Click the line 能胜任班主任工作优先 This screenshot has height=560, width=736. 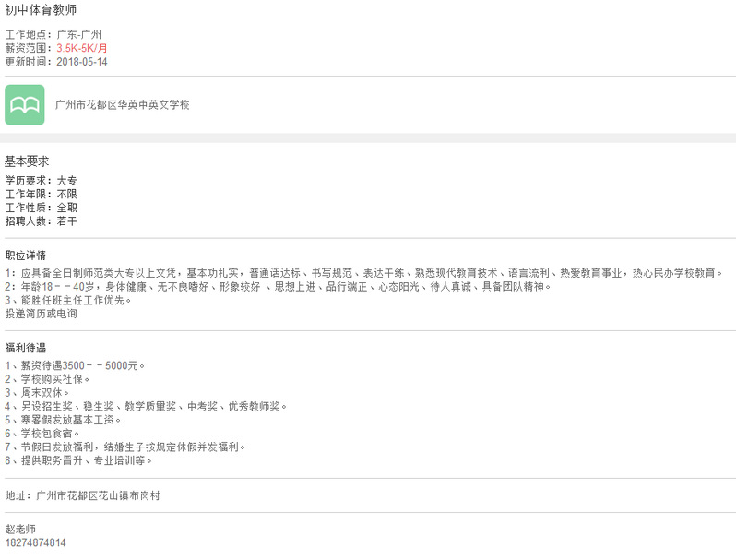point(68,300)
